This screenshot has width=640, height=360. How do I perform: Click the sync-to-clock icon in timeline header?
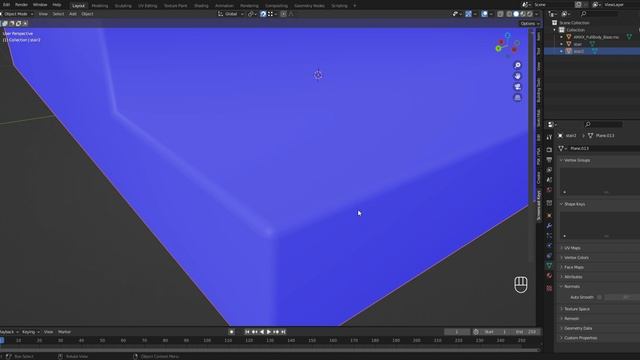(x=476, y=332)
